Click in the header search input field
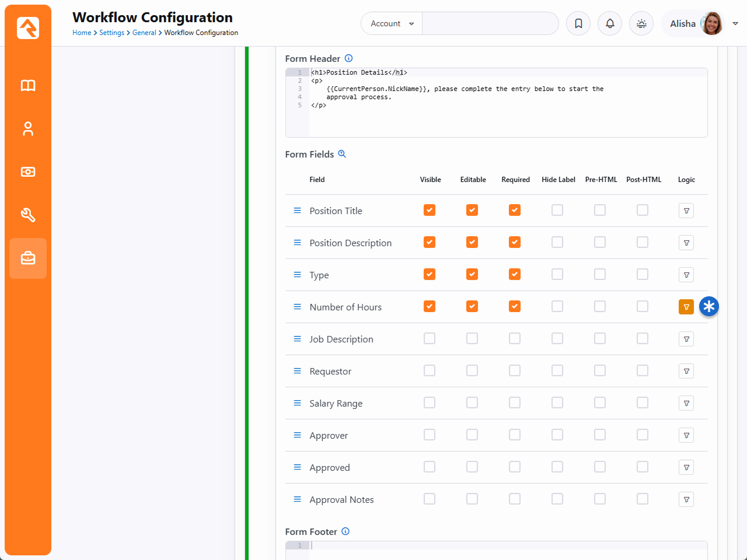Screen dimensions: 747x560 coord(490,23)
